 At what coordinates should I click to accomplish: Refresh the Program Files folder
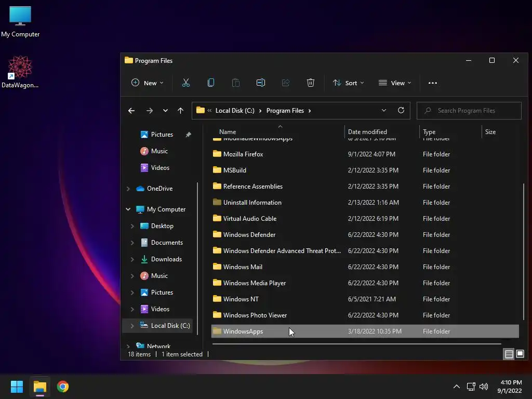click(x=401, y=110)
